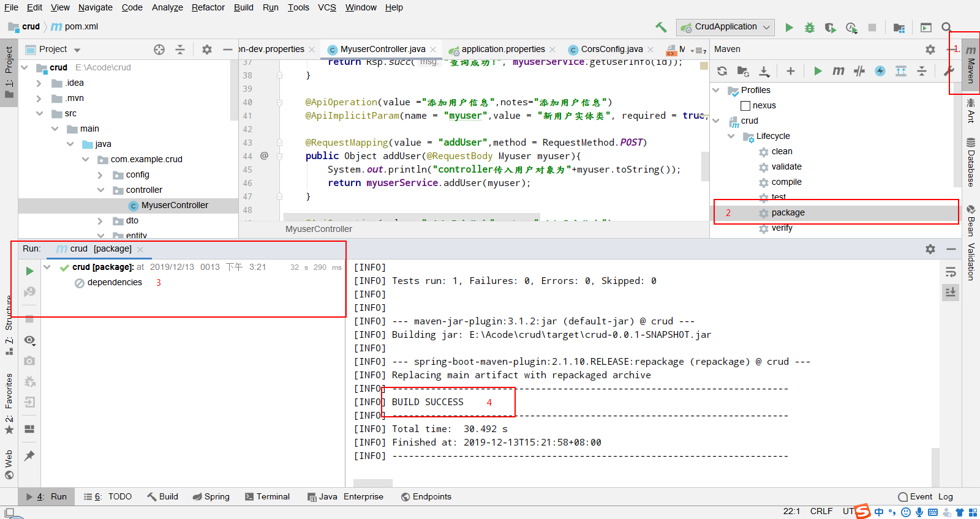
Task: Collapse all in Project panel
Action: coord(180,50)
